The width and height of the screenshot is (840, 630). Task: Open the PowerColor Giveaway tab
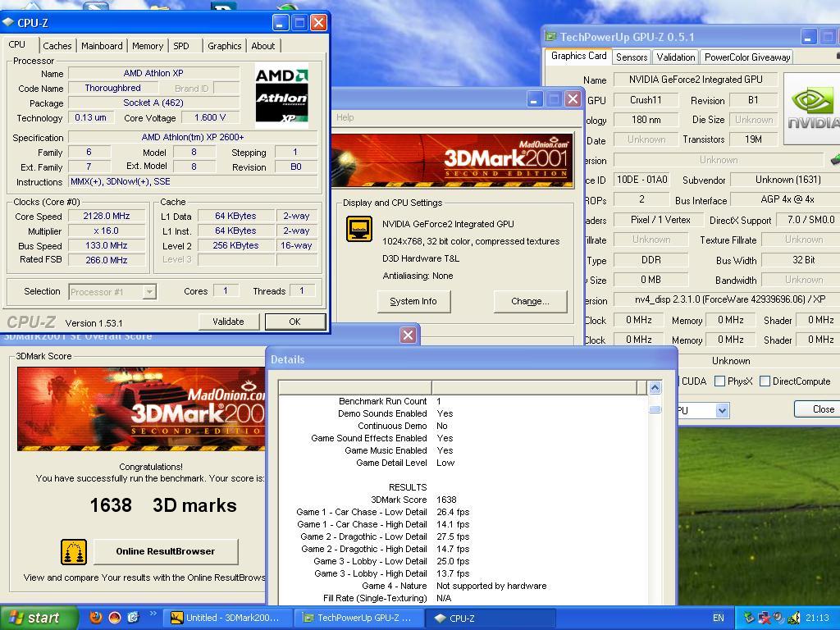tap(747, 57)
